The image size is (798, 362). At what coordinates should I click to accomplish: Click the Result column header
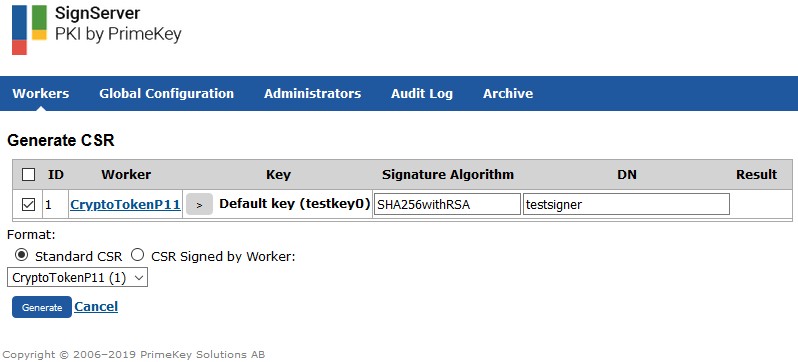pos(756,175)
